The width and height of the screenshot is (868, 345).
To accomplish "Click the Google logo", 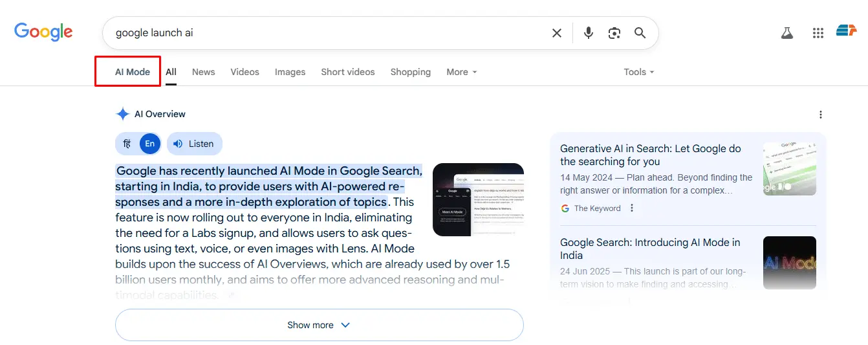I will point(43,32).
